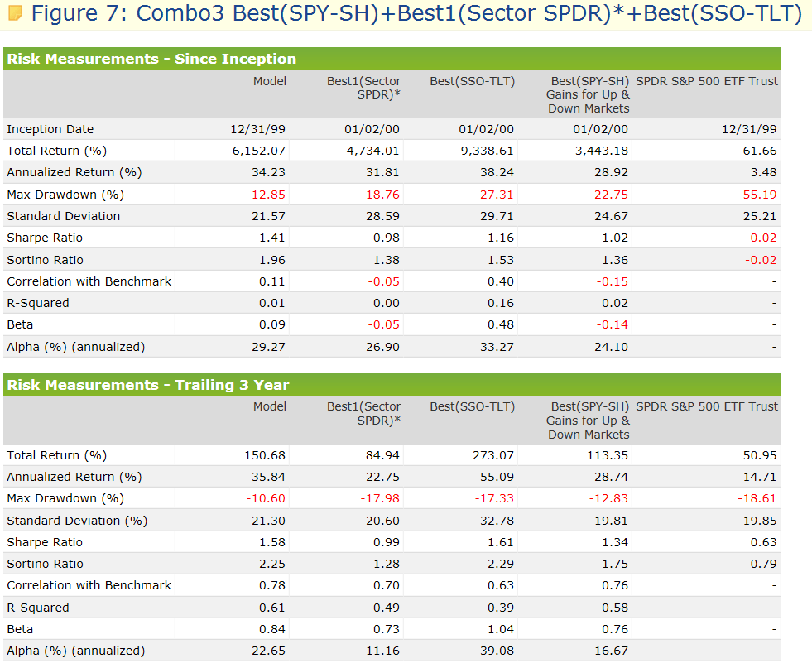Click Sortino Ratio value 0.79
Screen dimensions: 812x668
pyautogui.click(x=763, y=564)
